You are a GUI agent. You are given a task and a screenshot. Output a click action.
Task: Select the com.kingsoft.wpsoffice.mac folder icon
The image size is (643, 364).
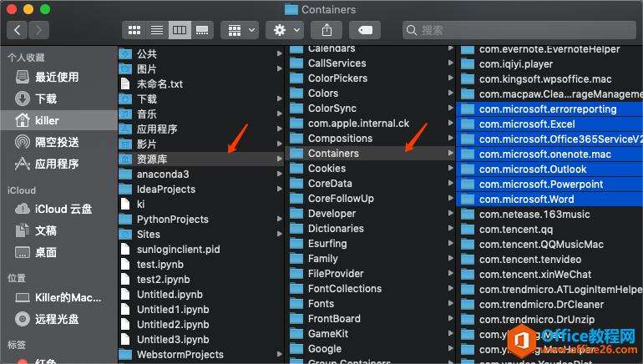[x=468, y=79]
